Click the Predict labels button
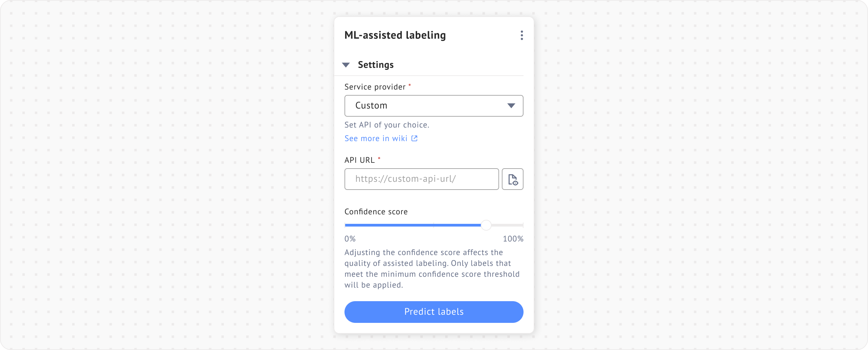Screen dimensions: 868x350 [x=434, y=312]
